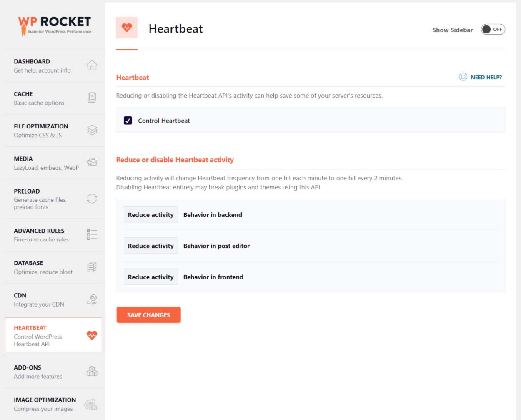The image size is (521, 420).
Task: Click the Cache document icon
Action: tap(92, 98)
